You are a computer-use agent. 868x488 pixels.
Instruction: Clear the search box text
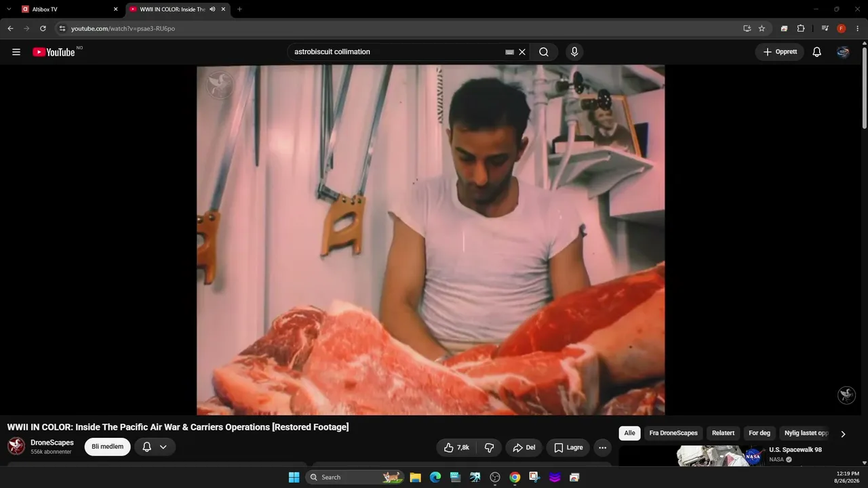522,52
